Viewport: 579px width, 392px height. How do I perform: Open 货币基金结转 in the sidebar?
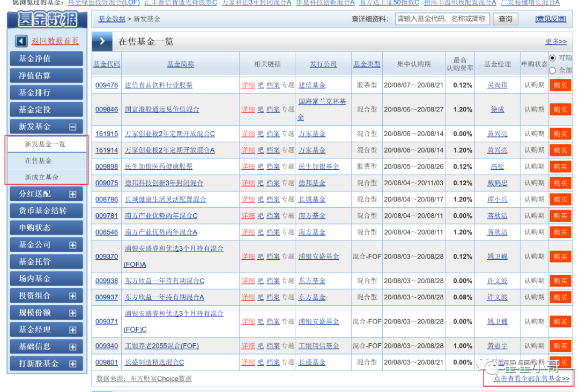pyautogui.click(x=47, y=211)
